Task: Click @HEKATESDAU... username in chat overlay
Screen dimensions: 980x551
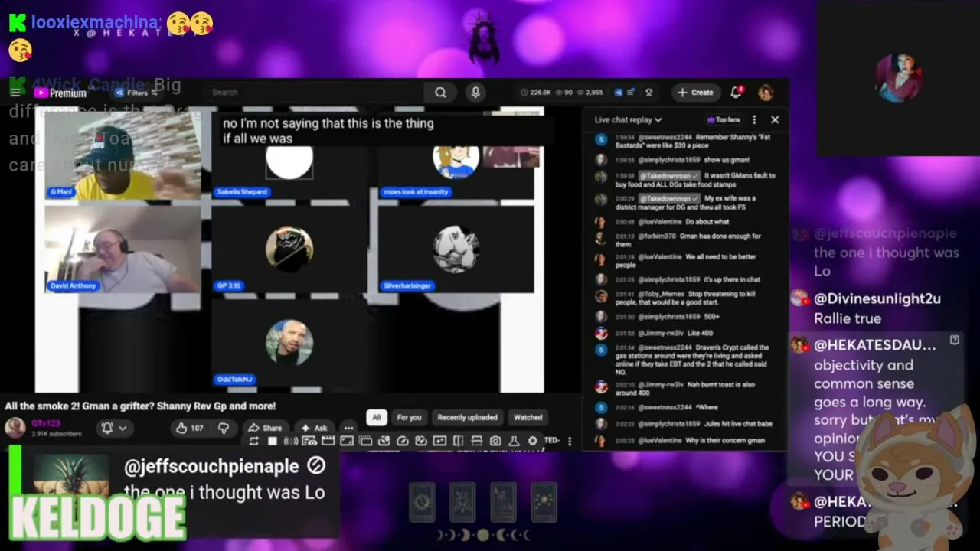Action: point(874,345)
